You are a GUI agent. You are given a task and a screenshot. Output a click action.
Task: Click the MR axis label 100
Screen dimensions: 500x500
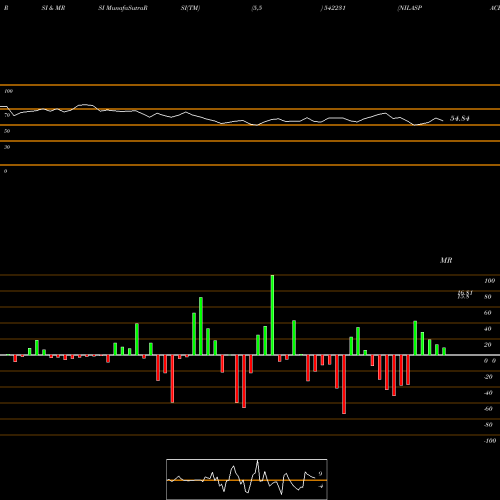(x=490, y=281)
